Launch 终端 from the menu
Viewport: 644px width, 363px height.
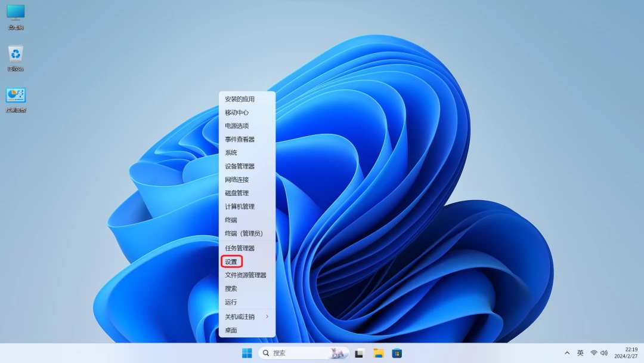coord(247,220)
